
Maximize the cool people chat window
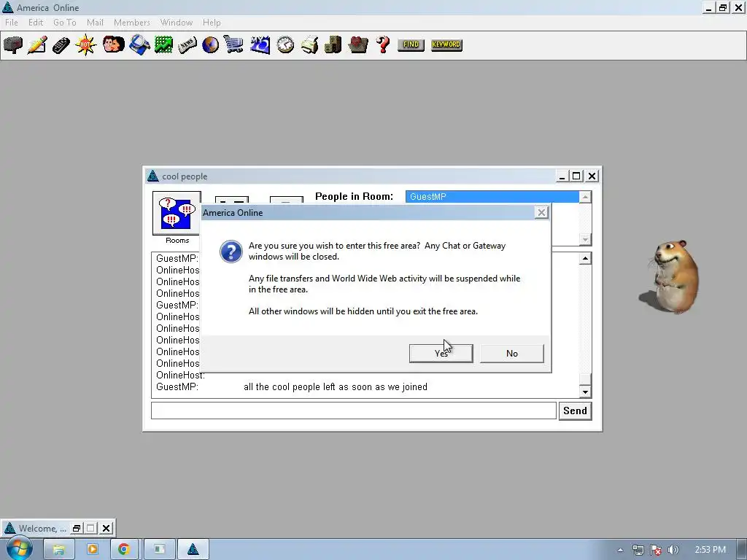pyautogui.click(x=576, y=176)
